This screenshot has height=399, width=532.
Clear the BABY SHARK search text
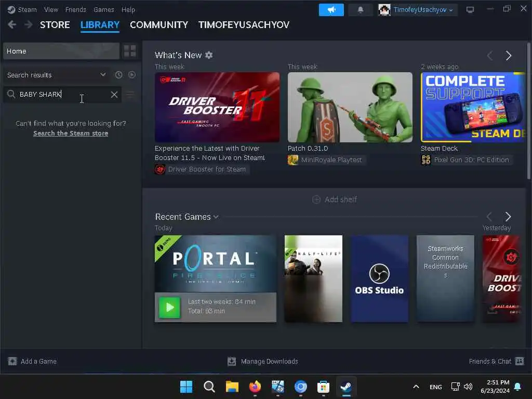(x=114, y=95)
